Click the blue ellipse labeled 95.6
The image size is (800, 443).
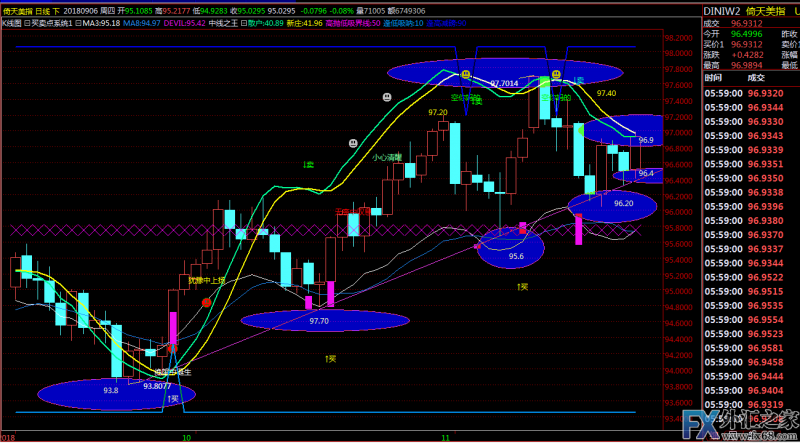510,248
